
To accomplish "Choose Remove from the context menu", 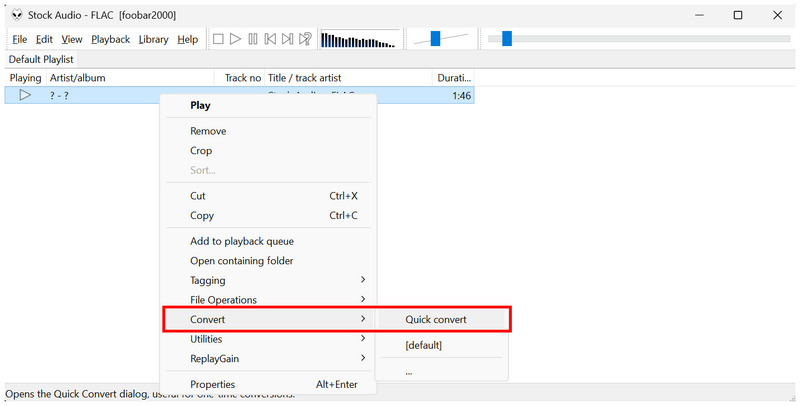I will click(x=268, y=131).
